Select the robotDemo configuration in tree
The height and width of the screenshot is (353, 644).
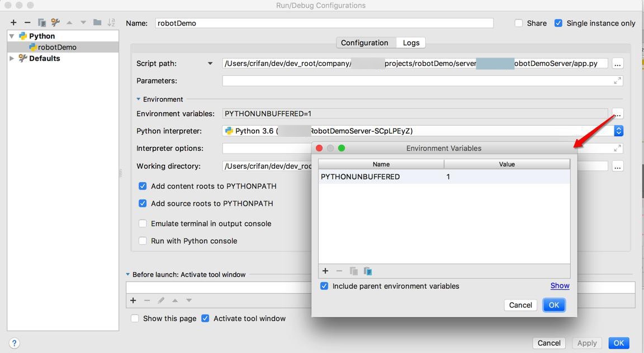tap(57, 47)
